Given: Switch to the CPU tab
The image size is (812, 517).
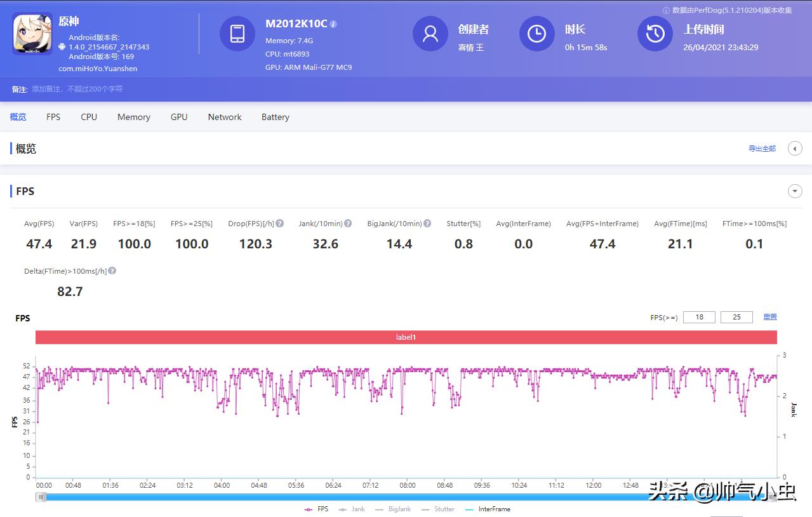Looking at the screenshot, I should click(x=88, y=117).
